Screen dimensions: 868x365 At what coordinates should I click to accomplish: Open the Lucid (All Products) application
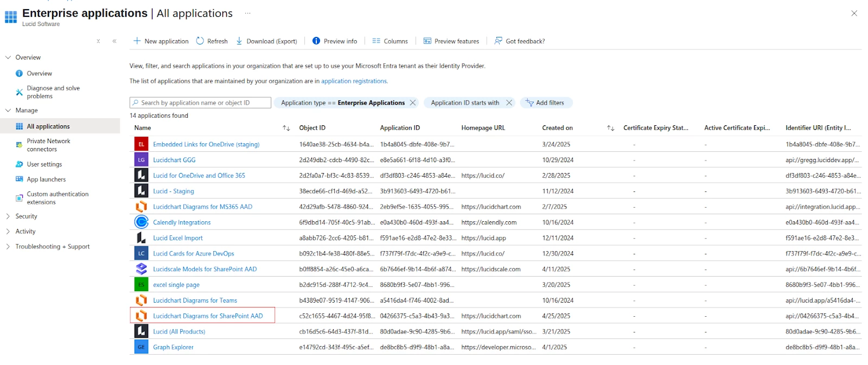[179, 331]
